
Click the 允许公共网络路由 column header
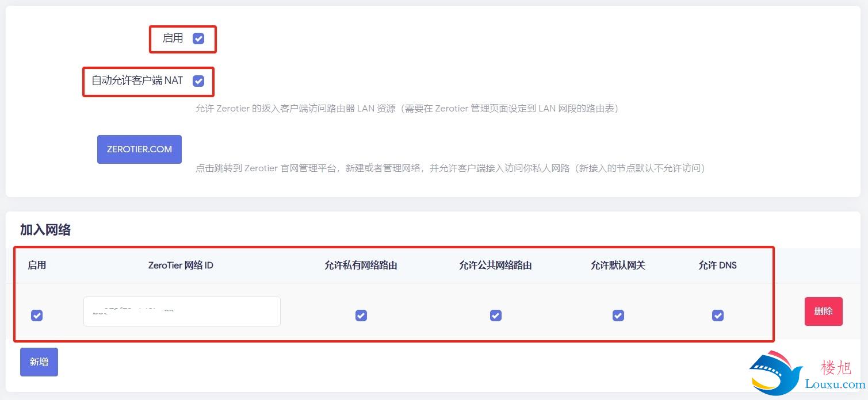tap(495, 266)
